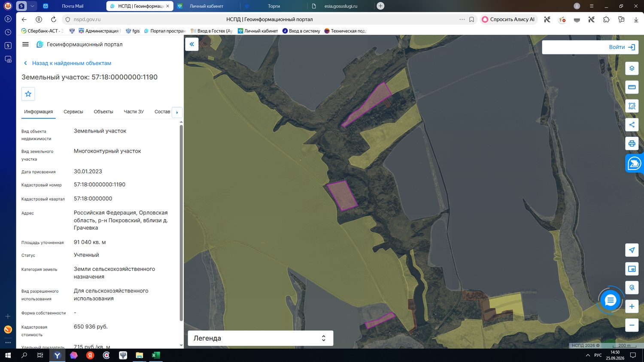Switch to the Части ЗУ tab

[134, 112]
